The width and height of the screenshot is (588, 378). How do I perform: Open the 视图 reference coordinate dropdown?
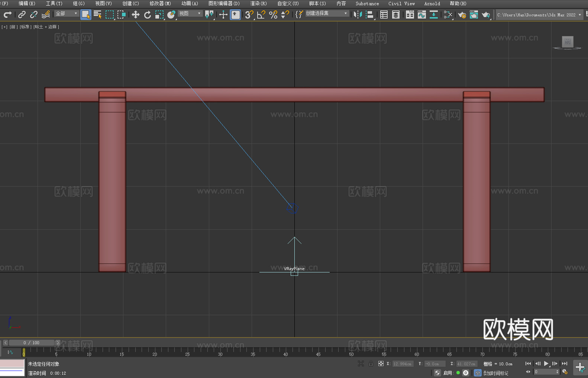click(190, 13)
